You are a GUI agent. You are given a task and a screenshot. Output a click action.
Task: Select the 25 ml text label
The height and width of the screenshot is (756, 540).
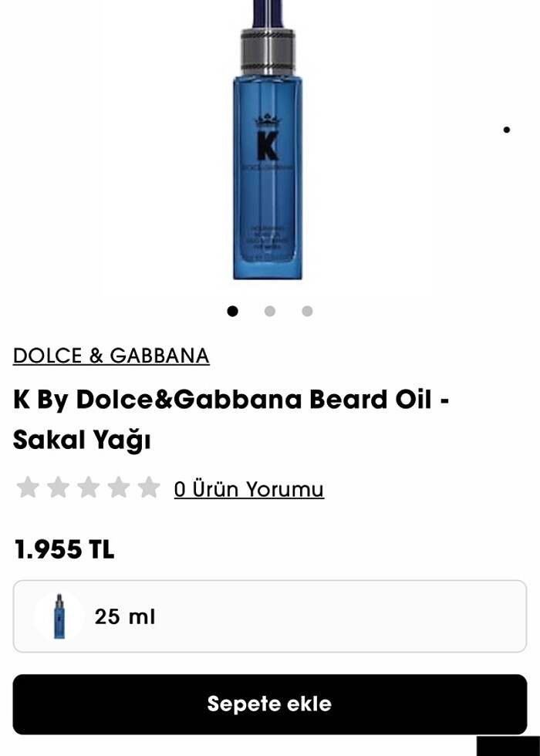coord(124,616)
